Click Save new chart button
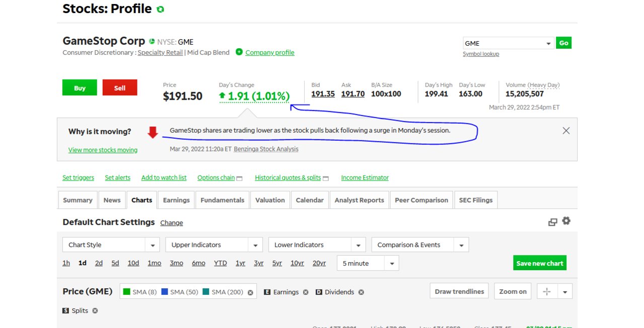644x328 pixels. click(x=540, y=263)
